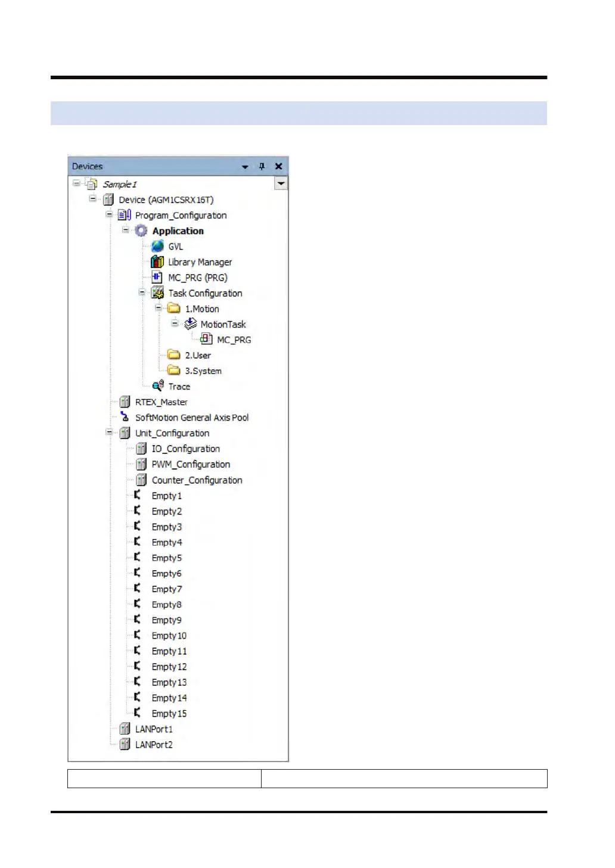Click the 2.User folder icon

click(174, 354)
